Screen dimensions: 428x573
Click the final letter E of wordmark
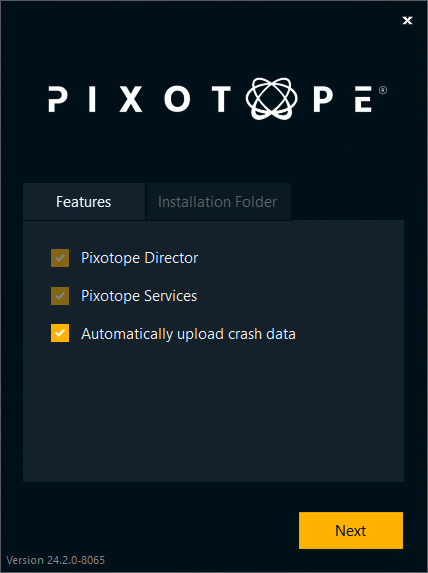[363, 99]
